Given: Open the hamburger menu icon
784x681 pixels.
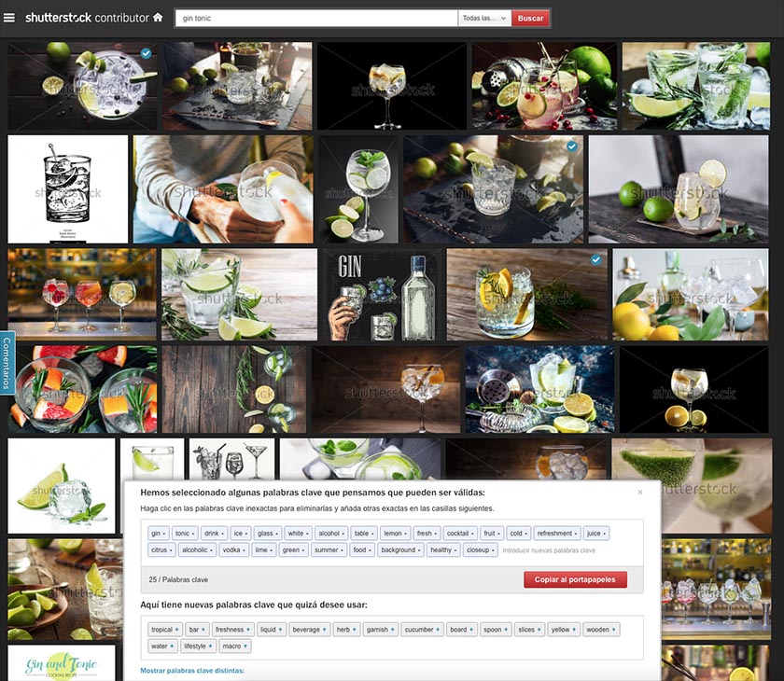Looking at the screenshot, I should click(x=9, y=18).
